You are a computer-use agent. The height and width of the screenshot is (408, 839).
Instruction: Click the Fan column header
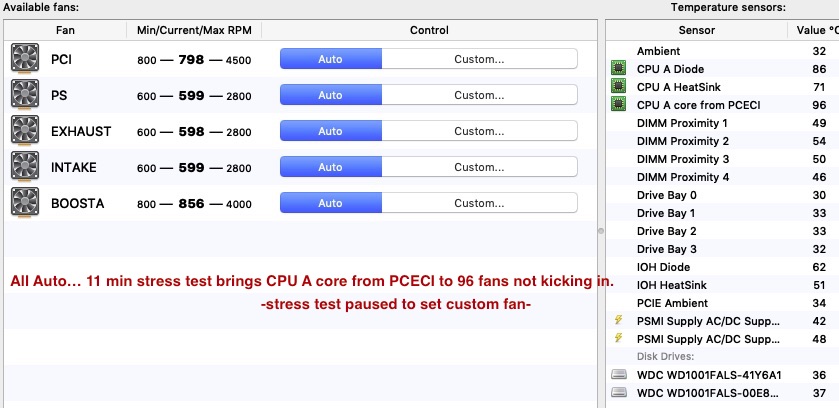65,30
